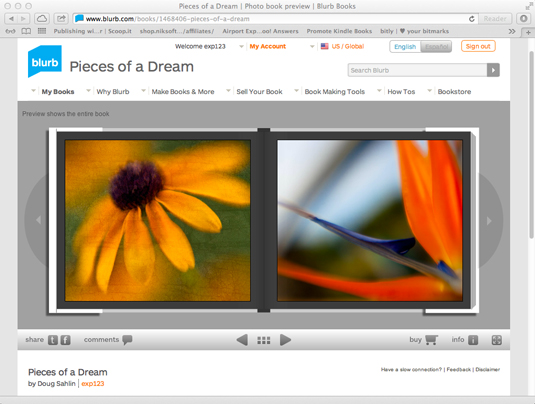
Task: Click the Sign out button
Action: point(478,46)
